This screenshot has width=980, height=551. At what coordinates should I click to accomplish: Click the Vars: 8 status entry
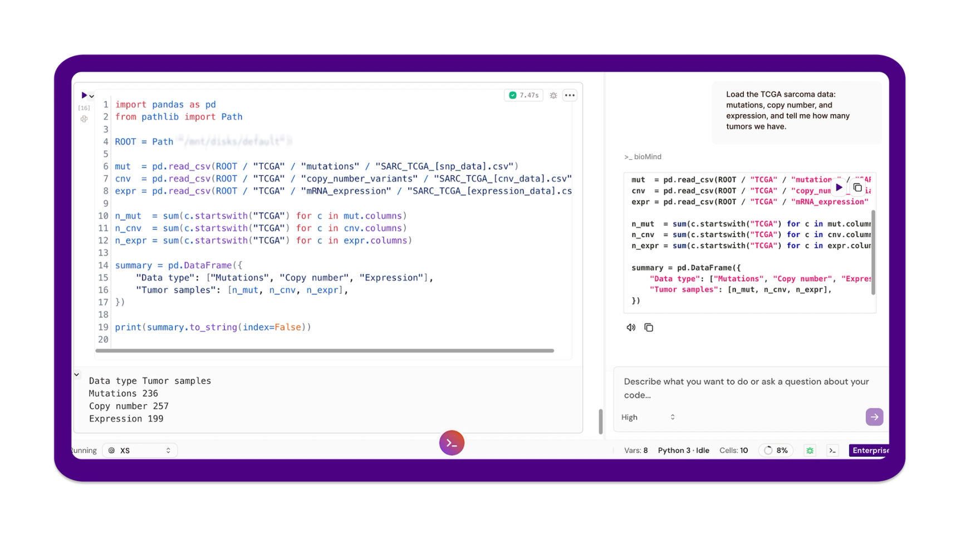[636, 450]
